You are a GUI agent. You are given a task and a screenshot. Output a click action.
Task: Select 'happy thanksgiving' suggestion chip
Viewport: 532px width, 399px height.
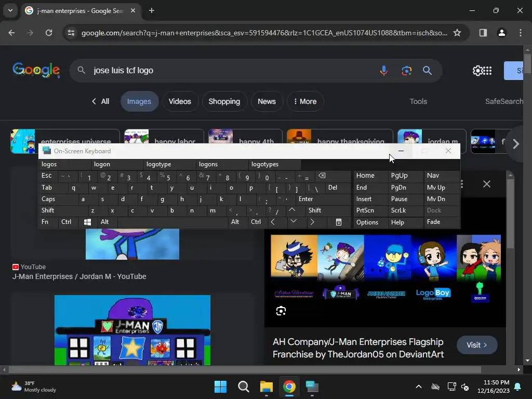pyautogui.click(x=340, y=141)
